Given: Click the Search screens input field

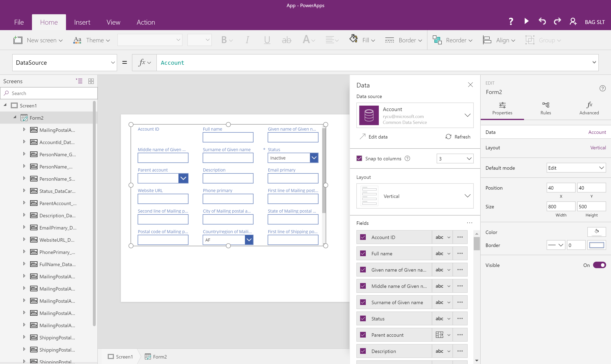Looking at the screenshot, I should 52,93.
